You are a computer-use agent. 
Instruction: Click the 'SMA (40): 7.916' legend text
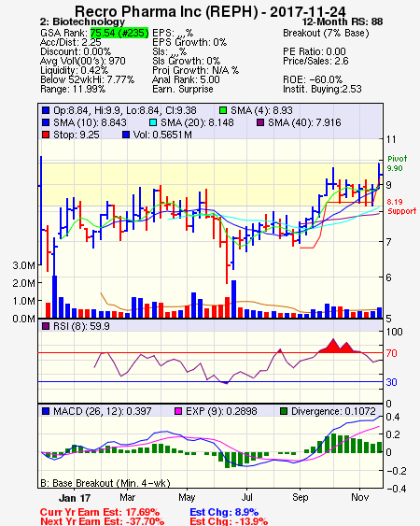coord(304,122)
